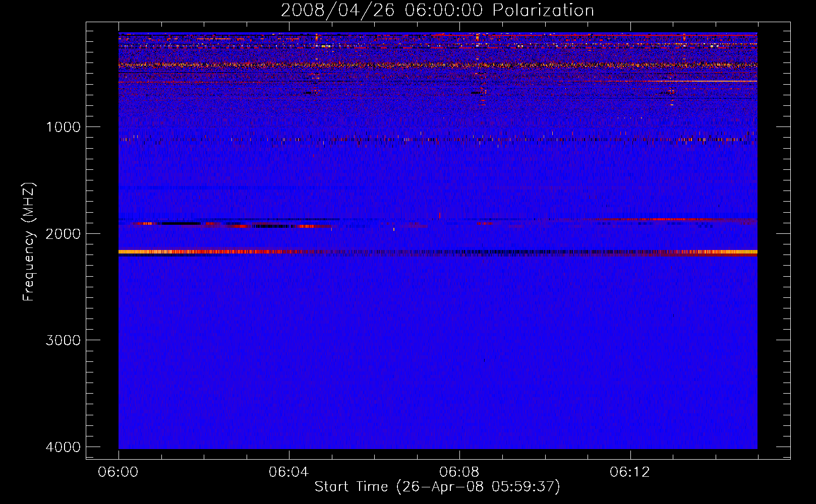Image resolution: width=816 pixels, height=504 pixels.
Task: Click the "Start Time (26-Apr-08 05:59:37)" axis label
Action: tap(437, 487)
